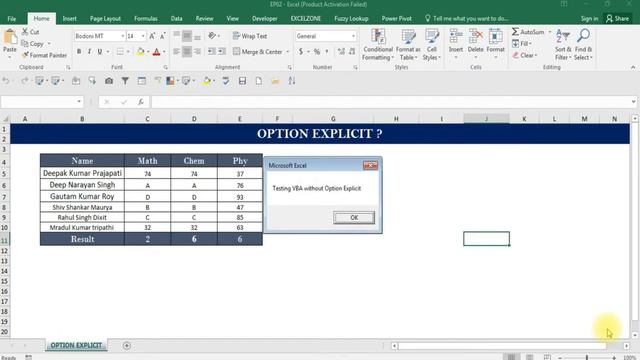Open the General number format dropdown
The image size is (640, 360).
353,36
